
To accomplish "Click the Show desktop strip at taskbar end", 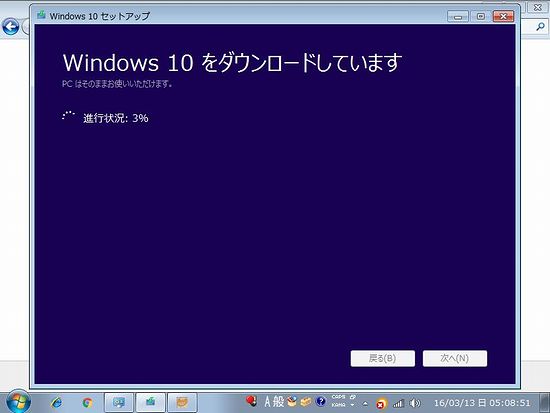I will pos(545,403).
